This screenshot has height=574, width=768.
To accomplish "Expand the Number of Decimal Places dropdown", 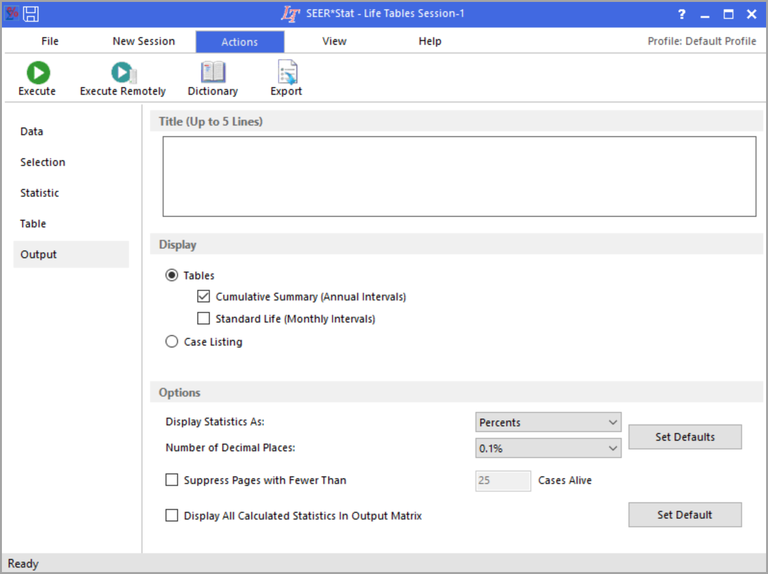I will tap(548, 449).
